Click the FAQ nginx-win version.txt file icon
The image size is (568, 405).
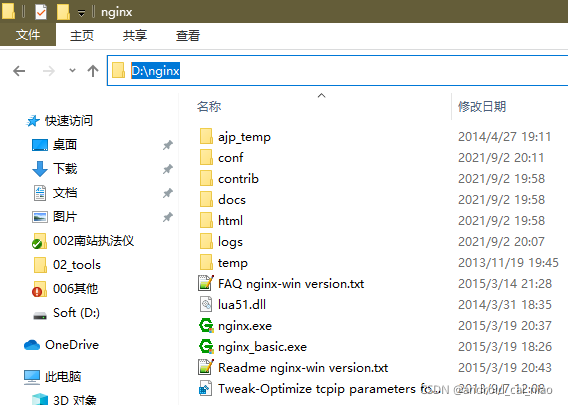[206, 283]
